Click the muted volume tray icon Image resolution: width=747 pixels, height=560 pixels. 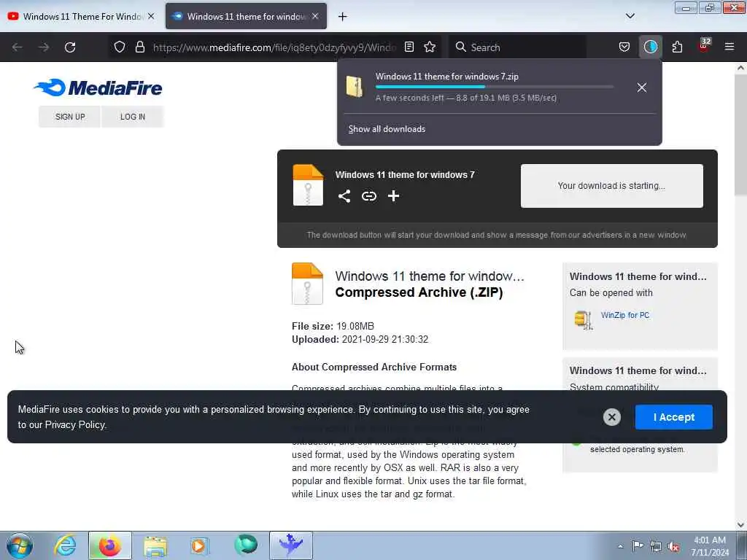[673, 546]
